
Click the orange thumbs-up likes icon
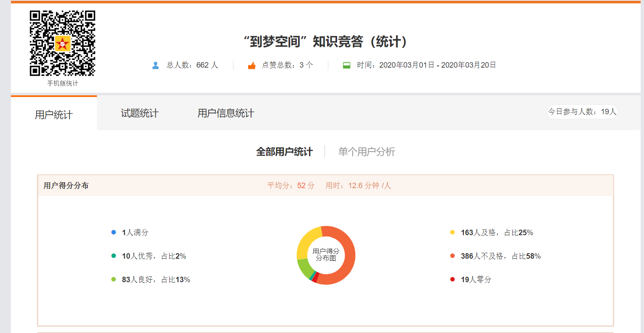coord(251,66)
